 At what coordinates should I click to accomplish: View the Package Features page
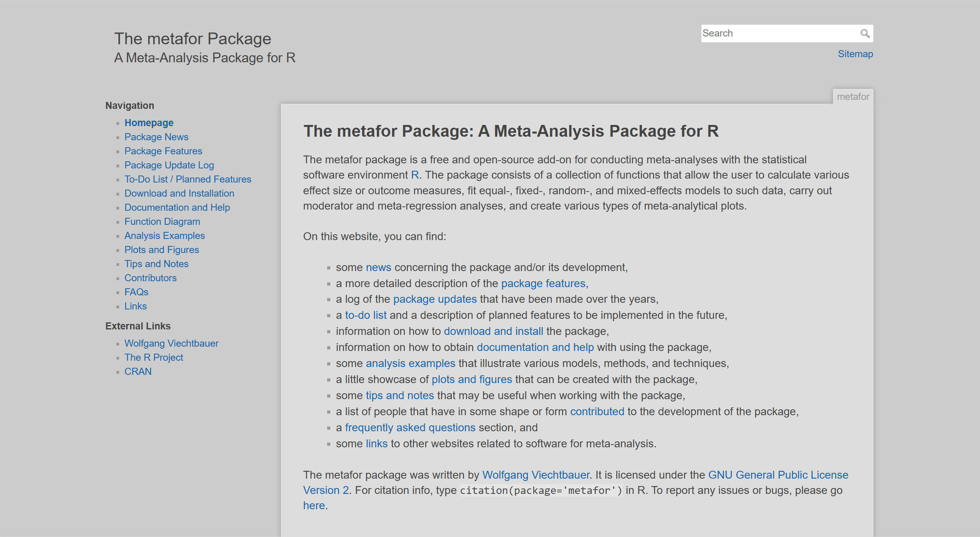163,151
